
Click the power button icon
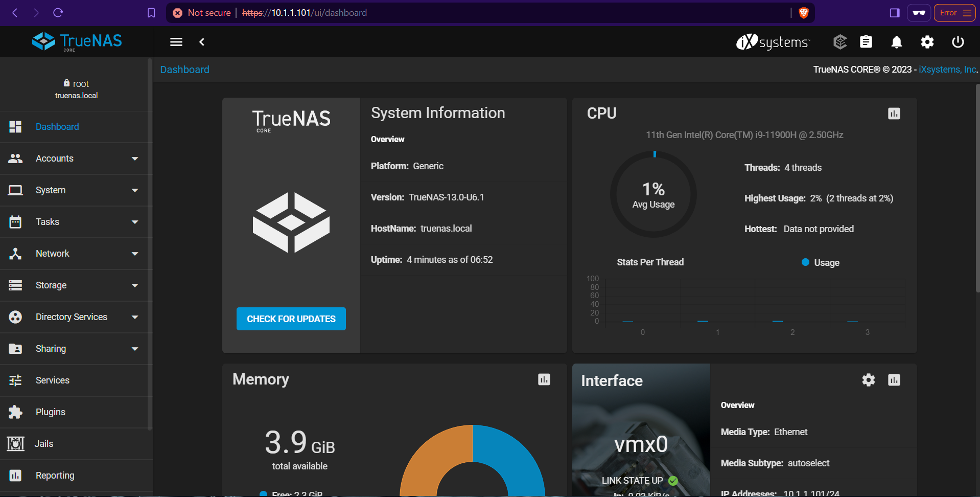click(x=958, y=42)
